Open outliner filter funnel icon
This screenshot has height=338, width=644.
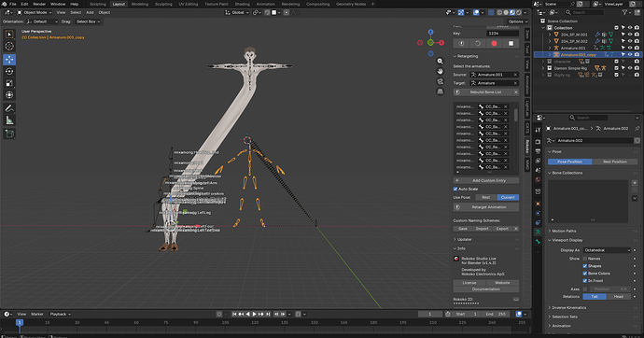(624, 13)
